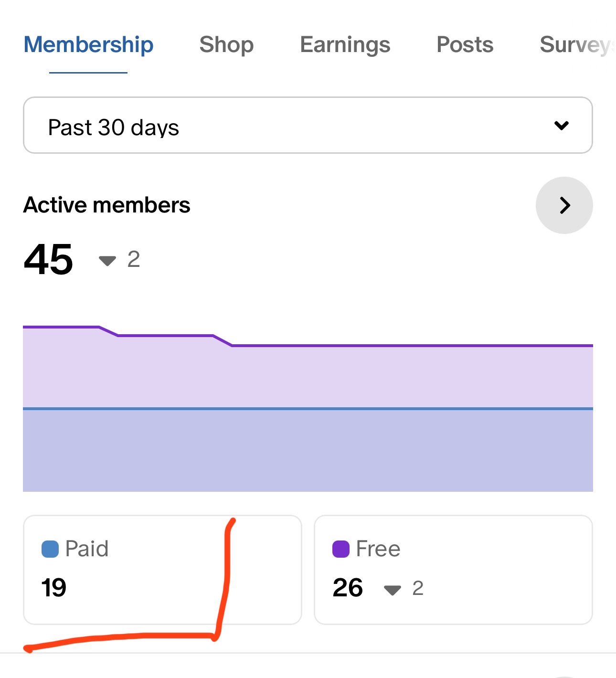Click the down triangle beside total count
Screen dimensions: 616x678
point(107,261)
